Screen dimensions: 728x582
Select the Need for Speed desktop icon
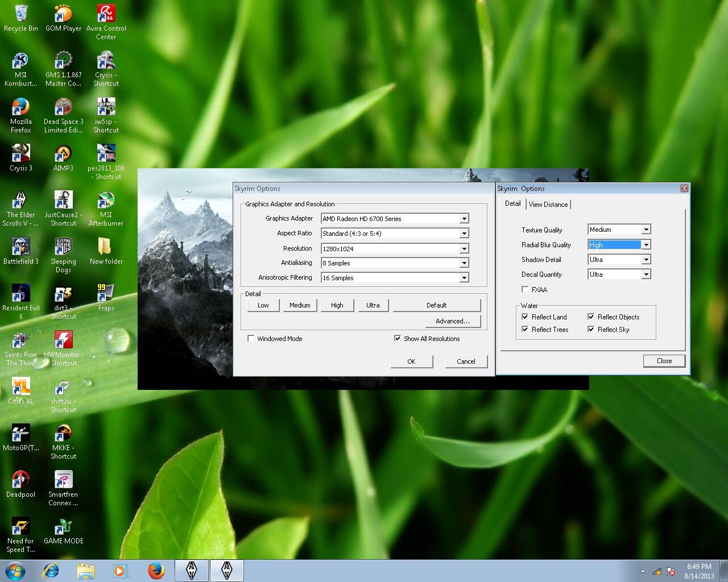(20, 535)
